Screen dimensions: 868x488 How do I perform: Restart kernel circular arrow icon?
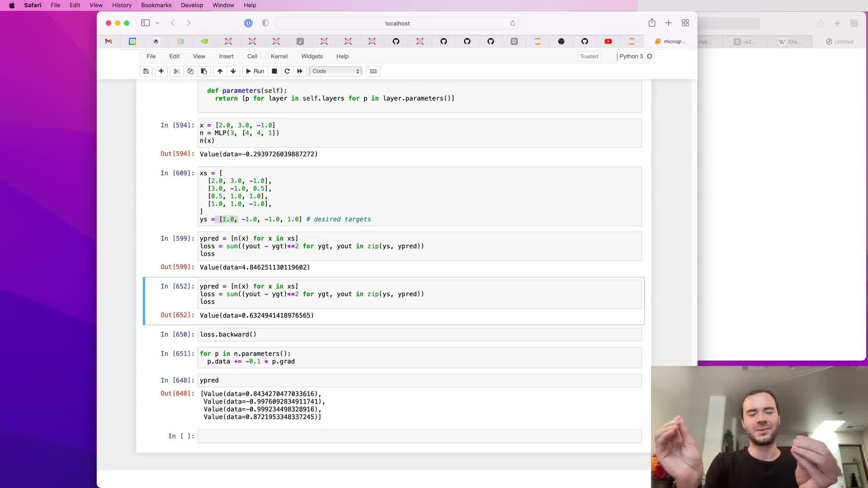tap(287, 71)
